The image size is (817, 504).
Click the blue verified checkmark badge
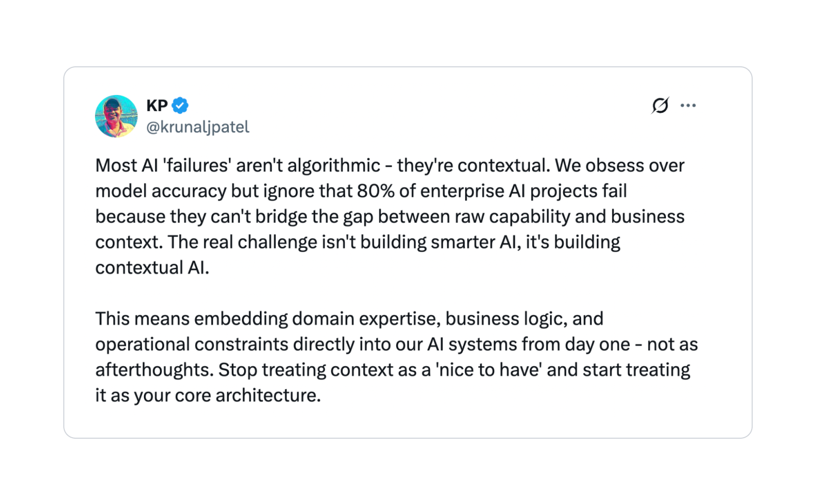tap(180, 106)
